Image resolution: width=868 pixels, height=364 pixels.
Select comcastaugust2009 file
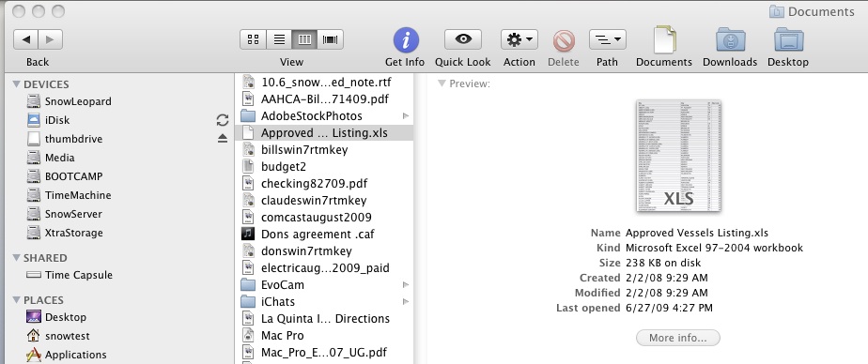pyautogui.click(x=324, y=217)
